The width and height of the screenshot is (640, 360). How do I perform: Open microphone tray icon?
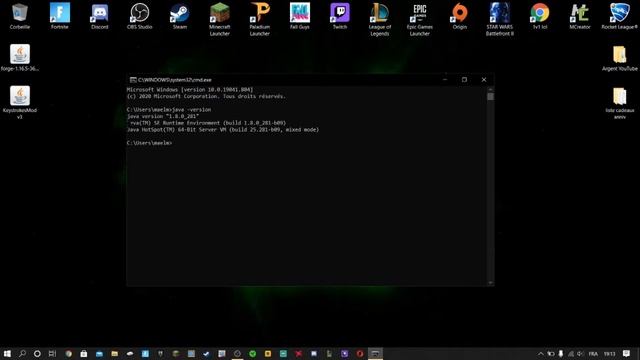click(x=560, y=353)
